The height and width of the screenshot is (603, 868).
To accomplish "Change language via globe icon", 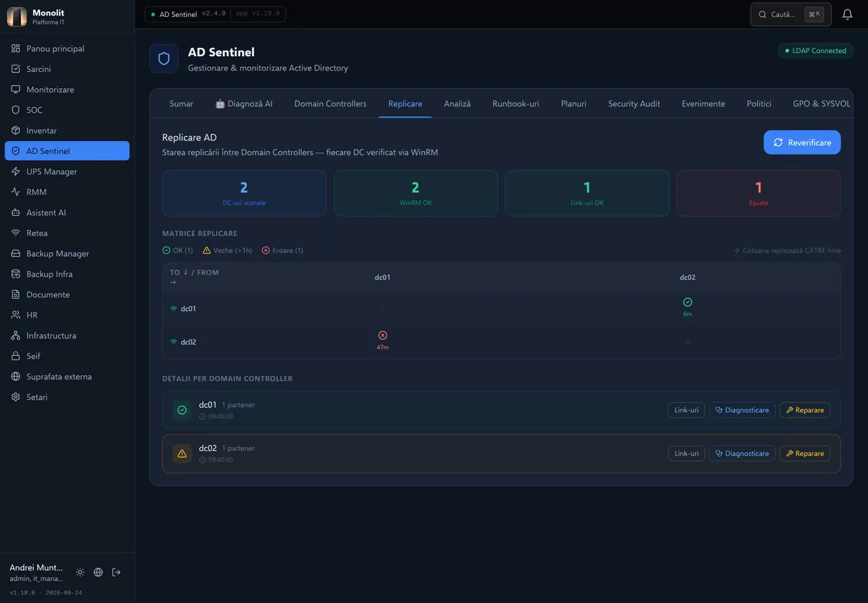I will click(x=98, y=572).
